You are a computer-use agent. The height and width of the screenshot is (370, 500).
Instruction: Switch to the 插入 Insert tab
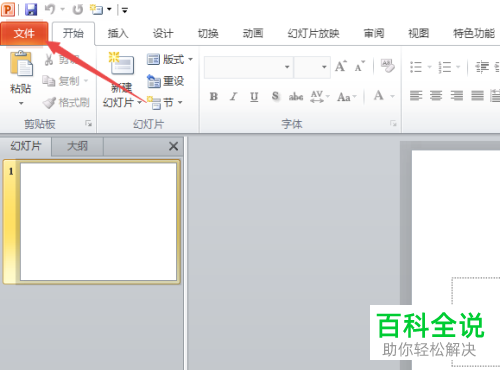pyautogui.click(x=118, y=33)
